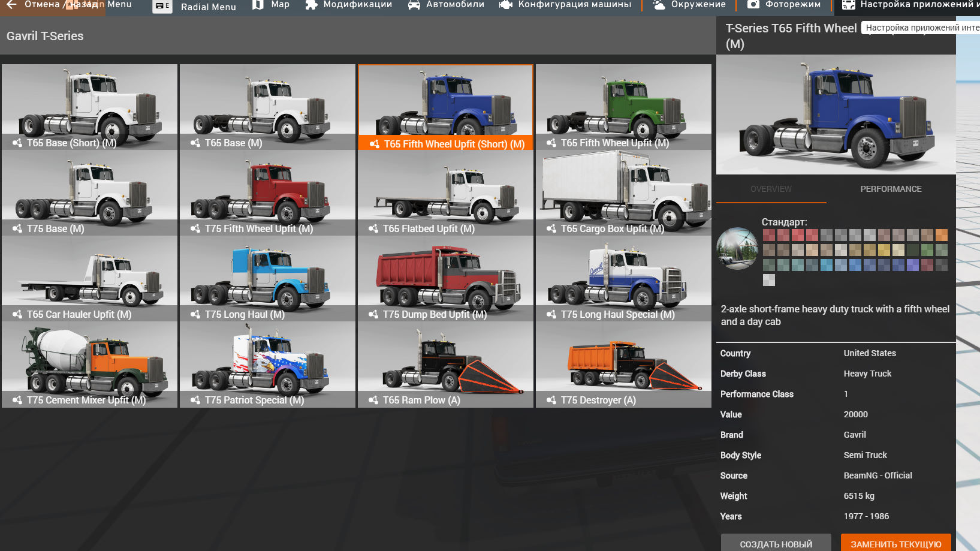980x551 pixels.
Task: Click the config icon beside T75 Long Haul (M)
Action: (x=195, y=314)
